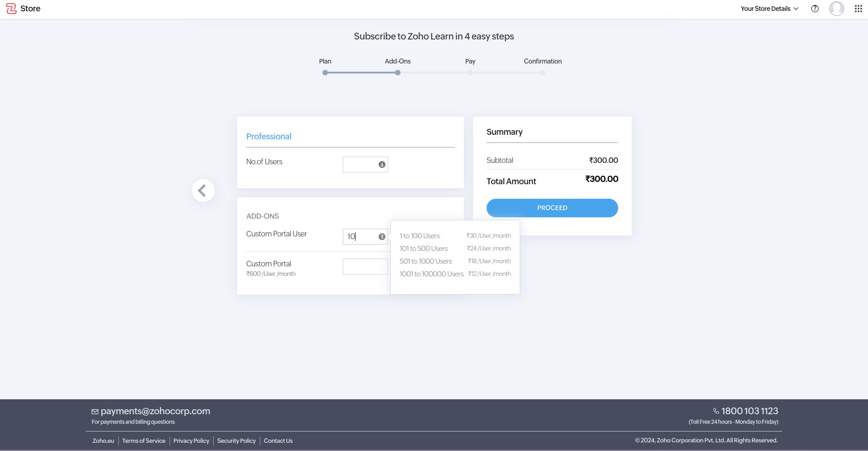This screenshot has height=451, width=868.
Task: Click the 'No.of Users' label
Action: point(264,162)
